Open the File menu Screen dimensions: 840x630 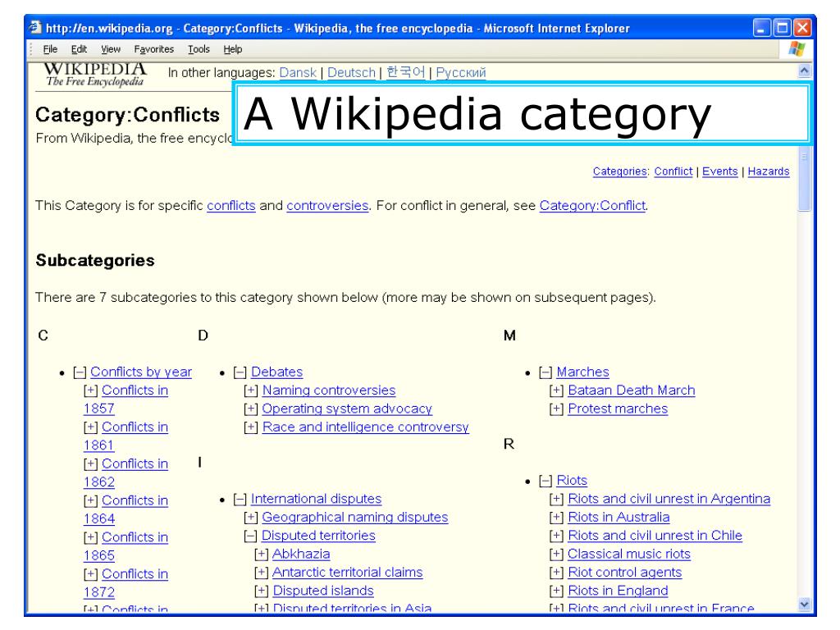(x=50, y=49)
